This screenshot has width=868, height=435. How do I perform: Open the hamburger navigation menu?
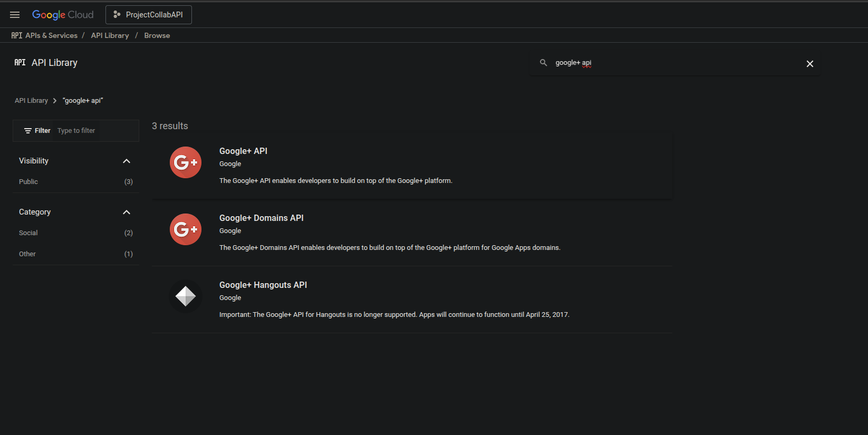click(15, 15)
